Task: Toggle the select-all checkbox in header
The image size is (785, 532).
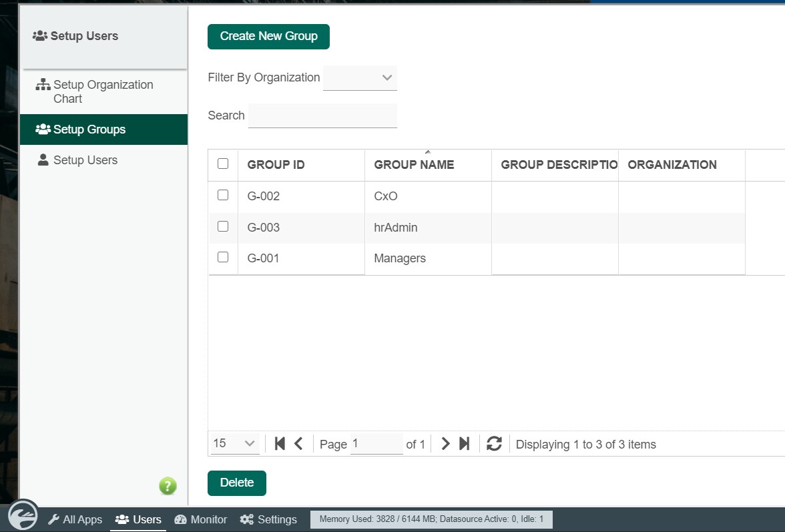Action: pyautogui.click(x=223, y=164)
